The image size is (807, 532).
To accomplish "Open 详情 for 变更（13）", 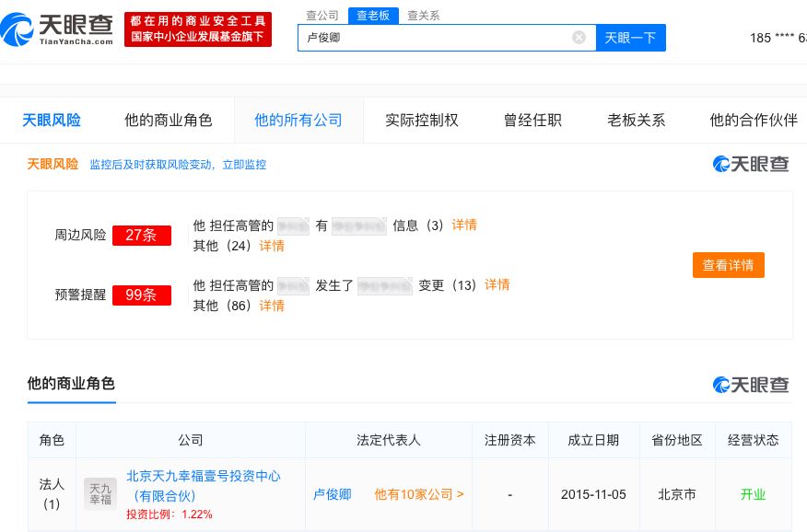I will coord(497,284).
